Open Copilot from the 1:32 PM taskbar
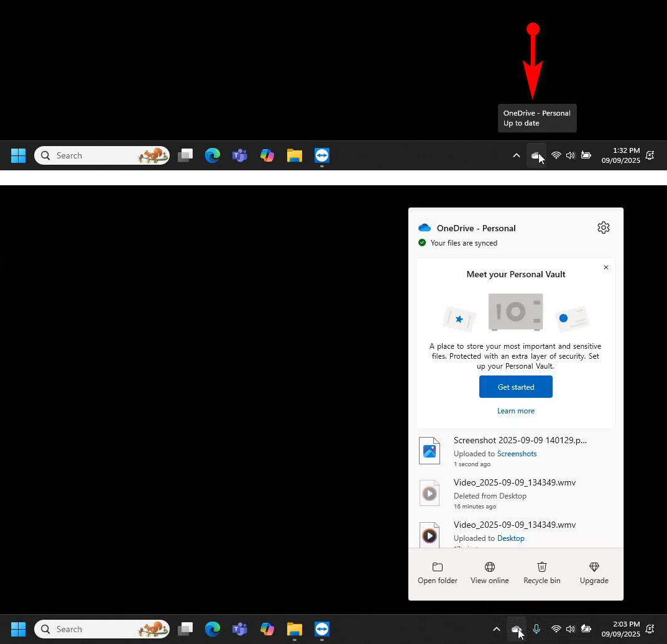667x644 pixels. pos(267,155)
